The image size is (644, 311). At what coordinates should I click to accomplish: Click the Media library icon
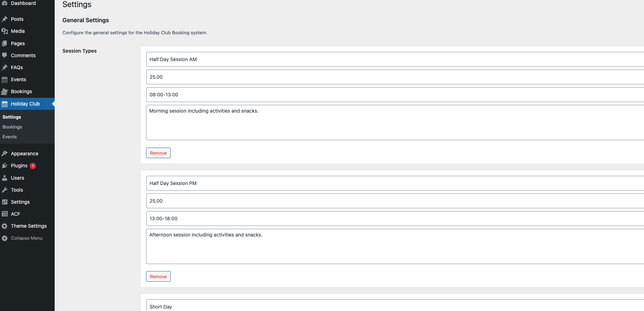(5, 31)
